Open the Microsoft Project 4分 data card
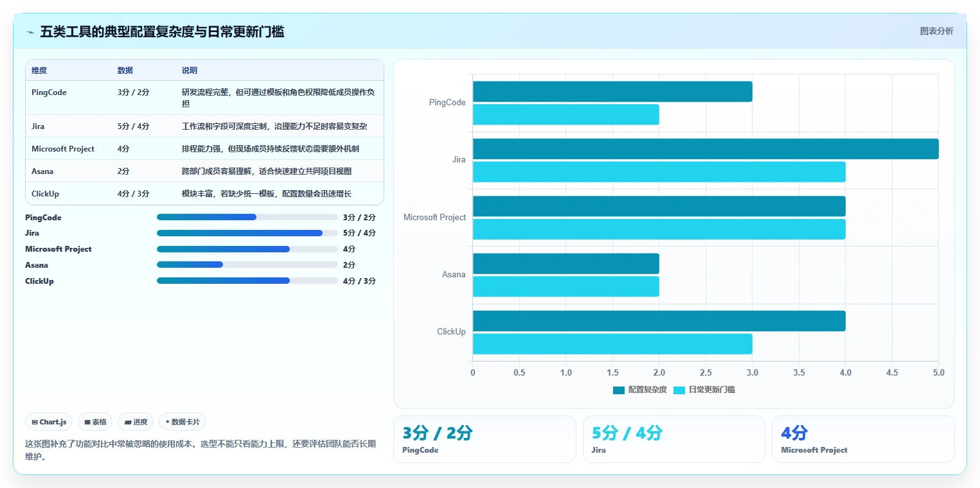 click(x=863, y=439)
